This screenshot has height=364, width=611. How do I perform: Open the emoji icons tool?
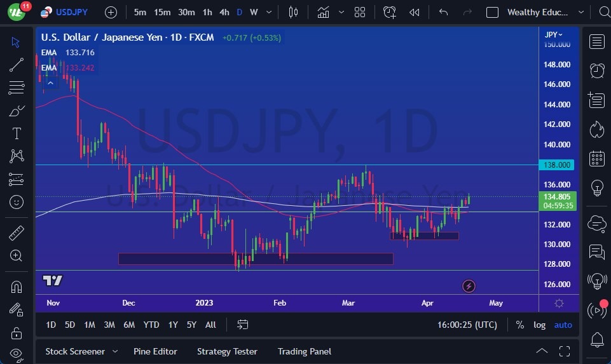pos(17,202)
